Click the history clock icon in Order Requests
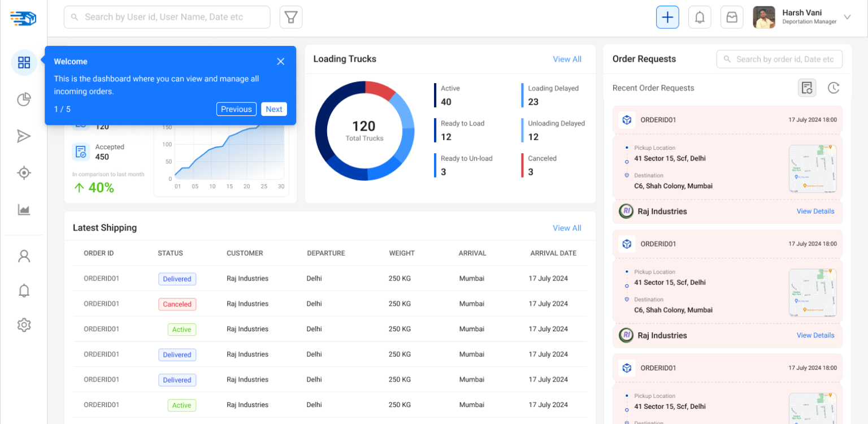 834,88
